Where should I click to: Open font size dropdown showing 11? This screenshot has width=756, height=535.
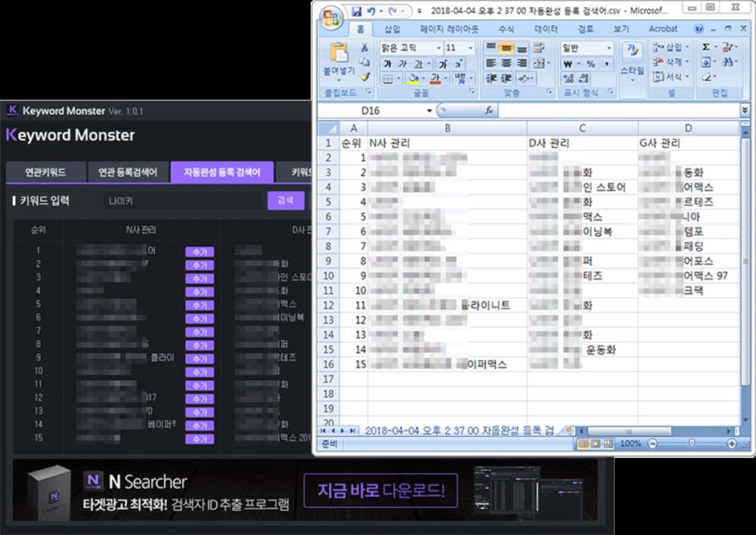click(x=470, y=48)
